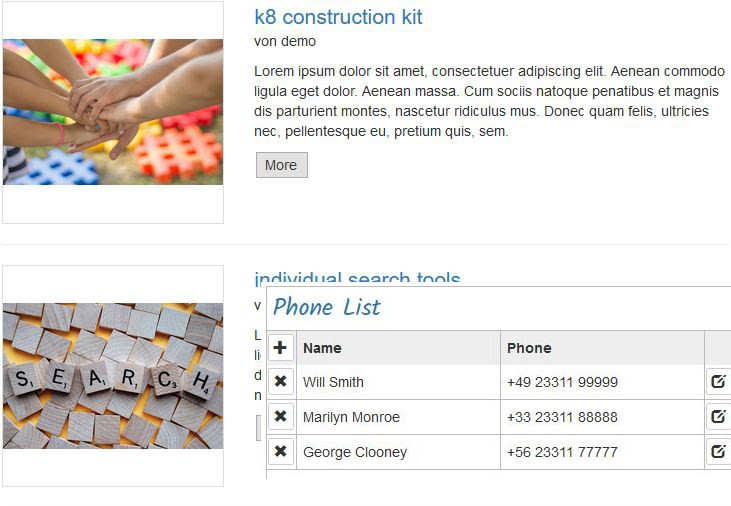Image resolution: width=731 pixels, height=506 pixels.
Task: Select phone number +56 23311 77777
Action: [x=562, y=452]
